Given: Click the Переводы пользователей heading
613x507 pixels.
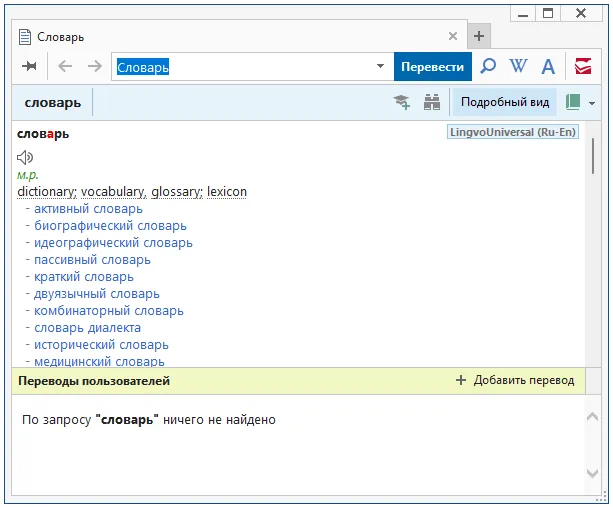Looking at the screenshot, I should coord(94,381).
